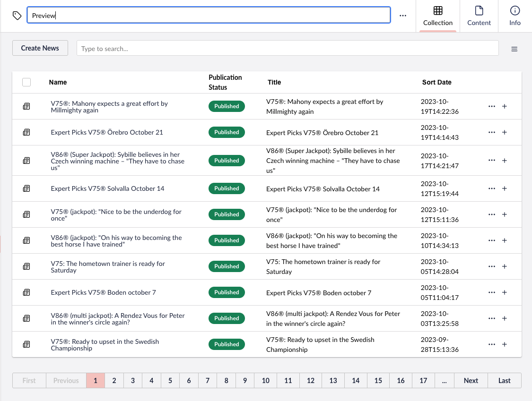Click the ellipsis pagination button

(444, 380)
